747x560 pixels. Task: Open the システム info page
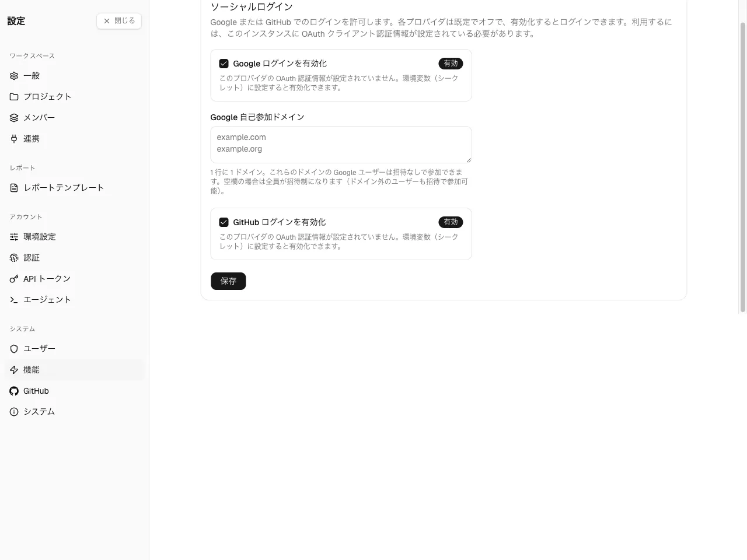click(74, 412)
